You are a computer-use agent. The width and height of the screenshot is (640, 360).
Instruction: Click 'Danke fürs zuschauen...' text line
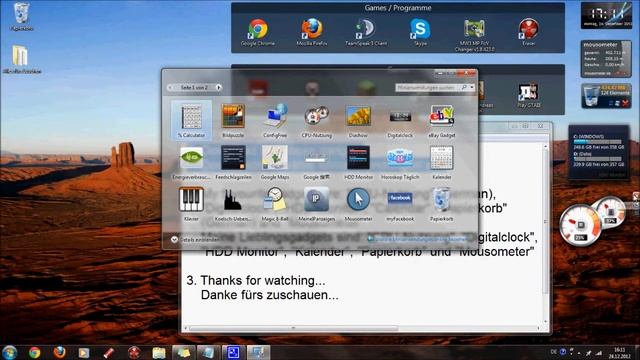269,295
